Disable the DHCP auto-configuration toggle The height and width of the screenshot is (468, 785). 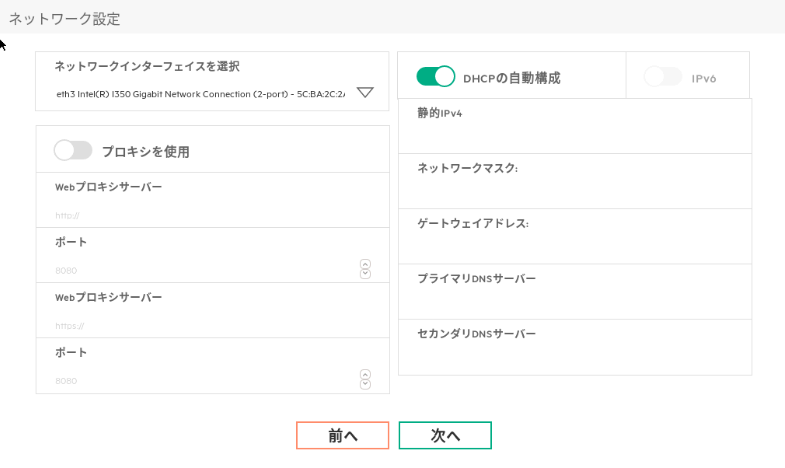pos(436,77)
